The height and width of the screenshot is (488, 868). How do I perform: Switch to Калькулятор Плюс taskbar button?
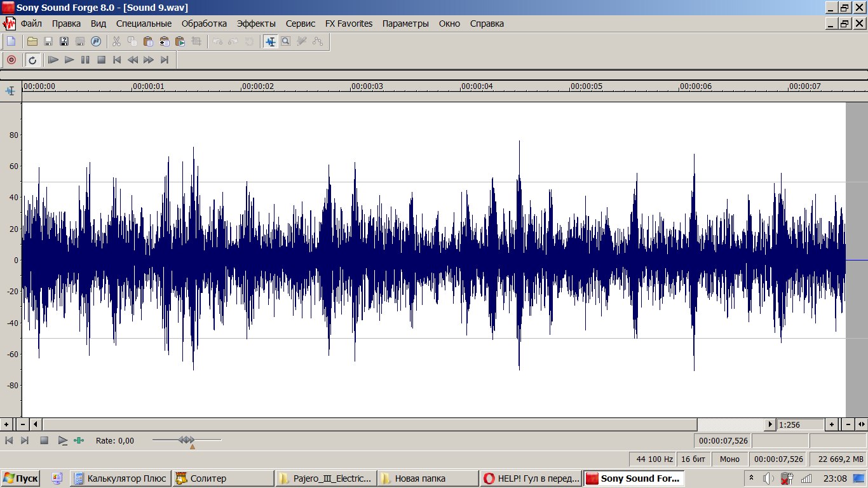coord(120,478)
